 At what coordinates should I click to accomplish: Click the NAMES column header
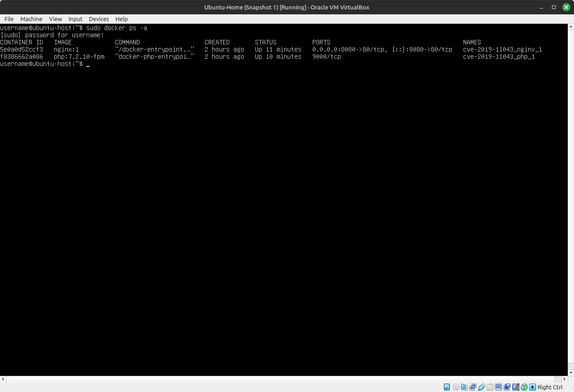coord(472,42)
